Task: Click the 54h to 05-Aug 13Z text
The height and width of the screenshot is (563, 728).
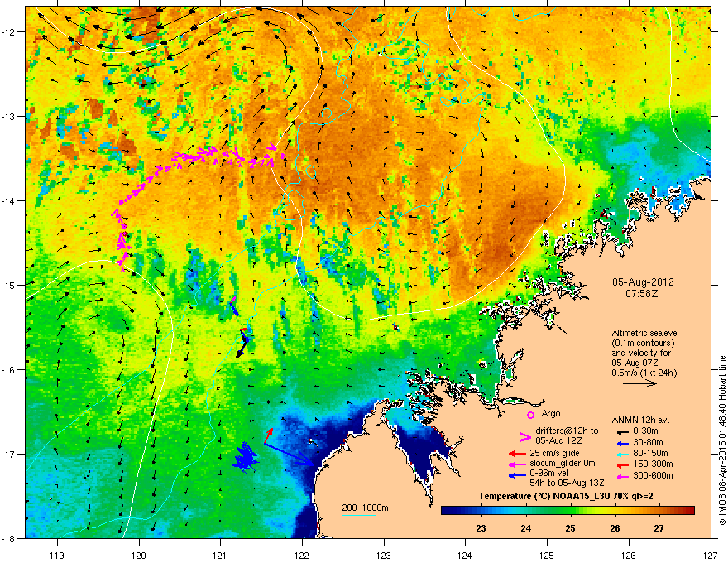Action: click(567, 483)
